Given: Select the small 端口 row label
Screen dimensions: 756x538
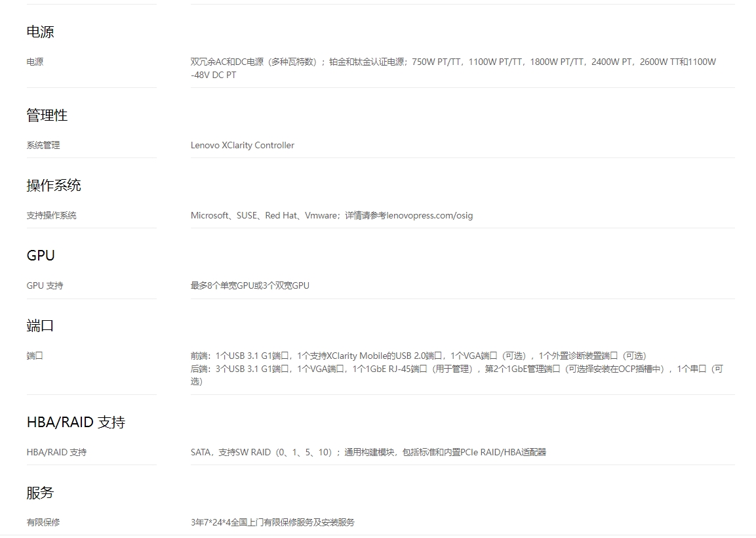Looking at the screenshot, I should (35, 356).
